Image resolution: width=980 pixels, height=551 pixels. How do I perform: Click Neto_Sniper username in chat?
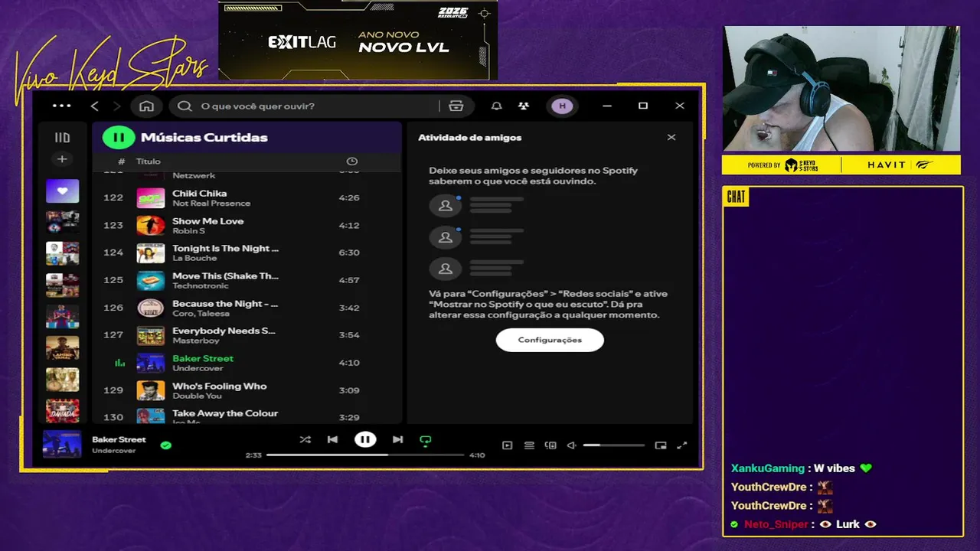coord(776,524)
